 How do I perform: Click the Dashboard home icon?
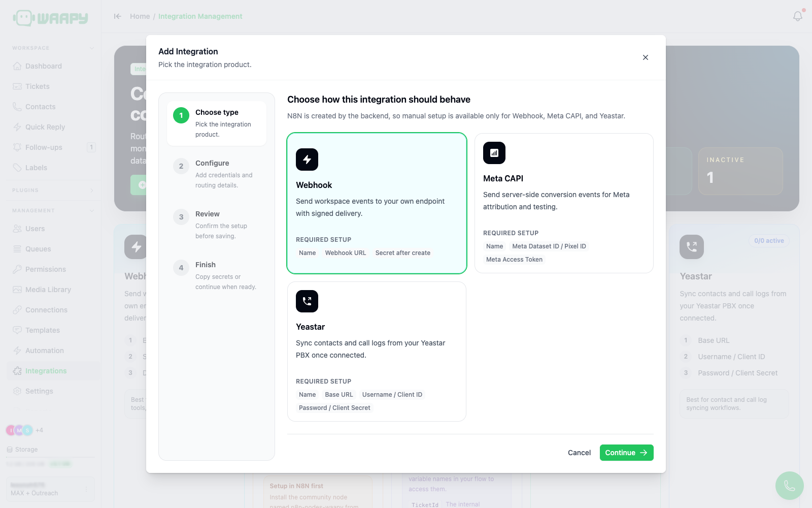[x=17, y=66]
